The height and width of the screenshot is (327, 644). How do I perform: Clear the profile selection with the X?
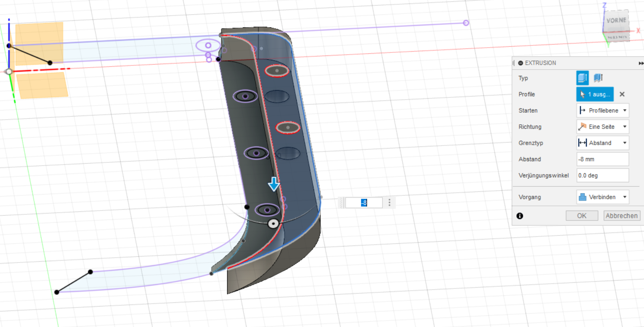tap(622, 94)
